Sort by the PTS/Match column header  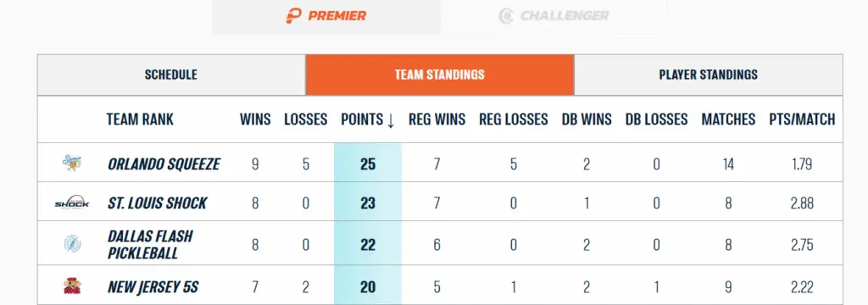point(802,119)
